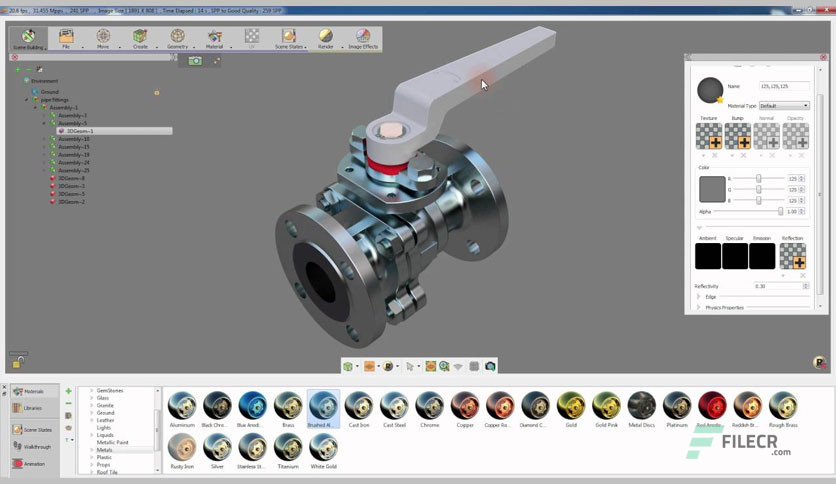Toggle Ground visibility marker in scene tree

157,92
